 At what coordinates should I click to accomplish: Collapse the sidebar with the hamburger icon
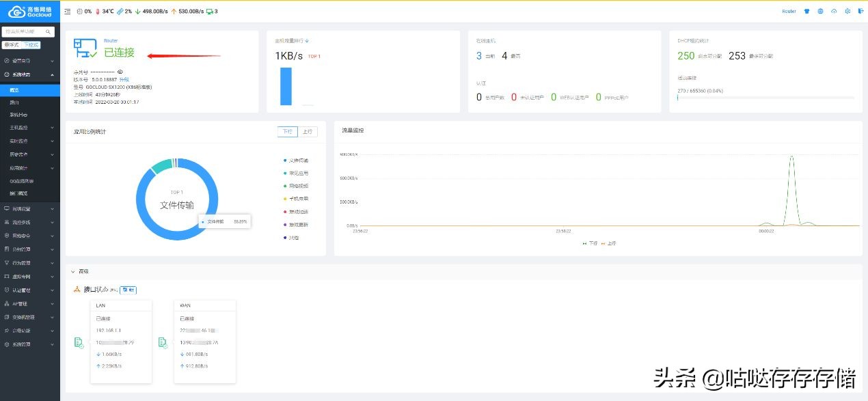(x=67, y=12)
